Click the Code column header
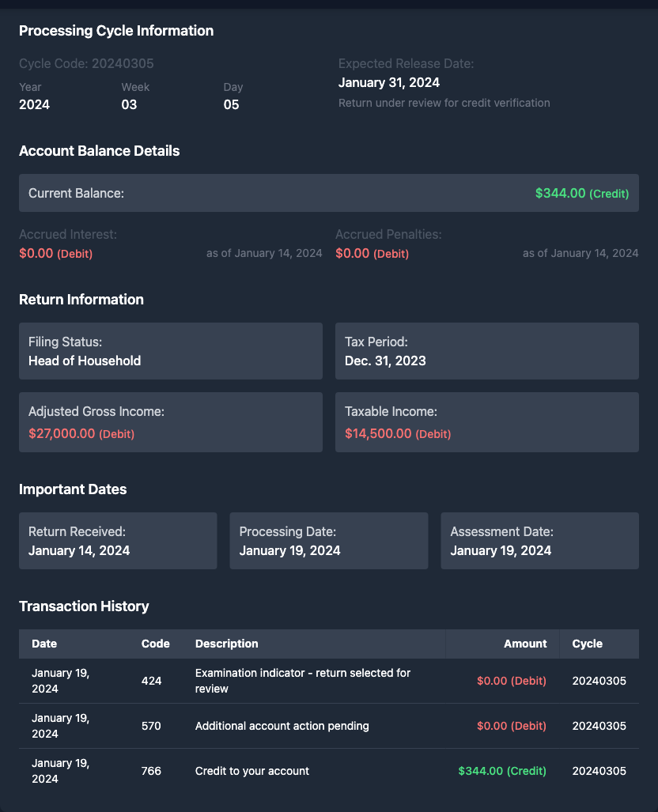Screen dimensions: 658x812 coord(155,644)
